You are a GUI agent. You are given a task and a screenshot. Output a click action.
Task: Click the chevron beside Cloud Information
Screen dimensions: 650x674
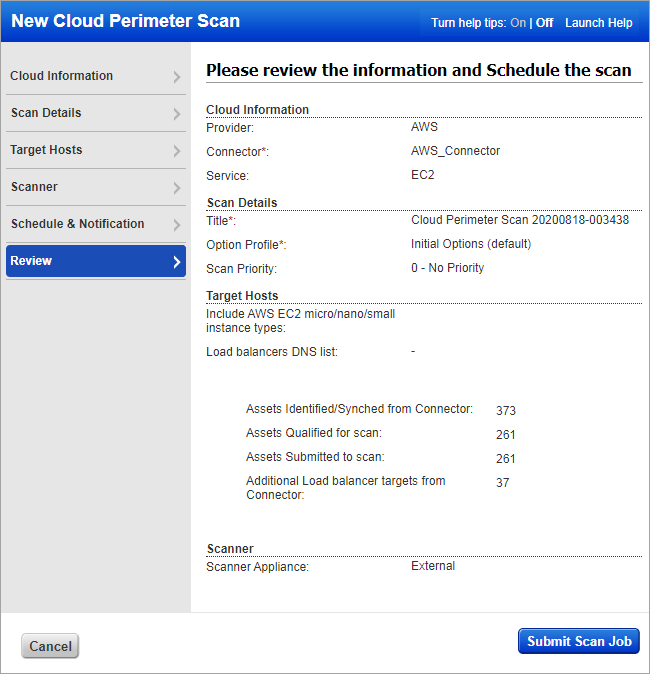[177, 77]
